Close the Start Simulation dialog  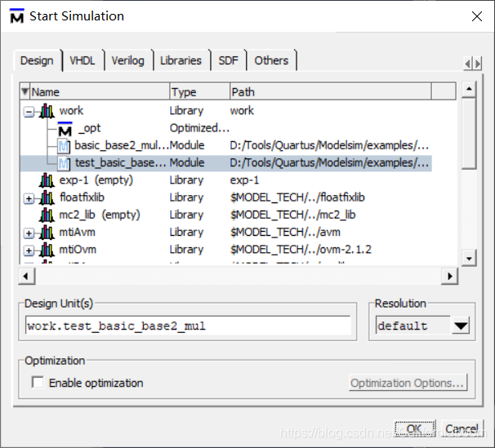pyautogui.click(x=477, y=16)
